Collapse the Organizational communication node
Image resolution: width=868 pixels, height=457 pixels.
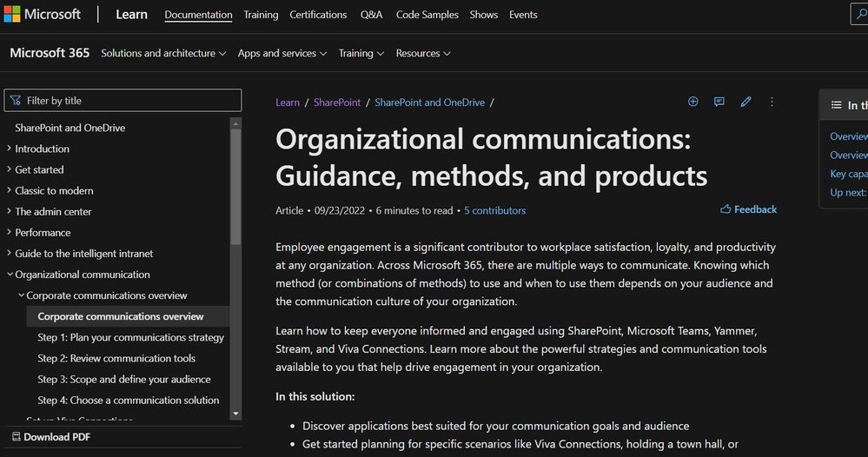click(10, 275)
